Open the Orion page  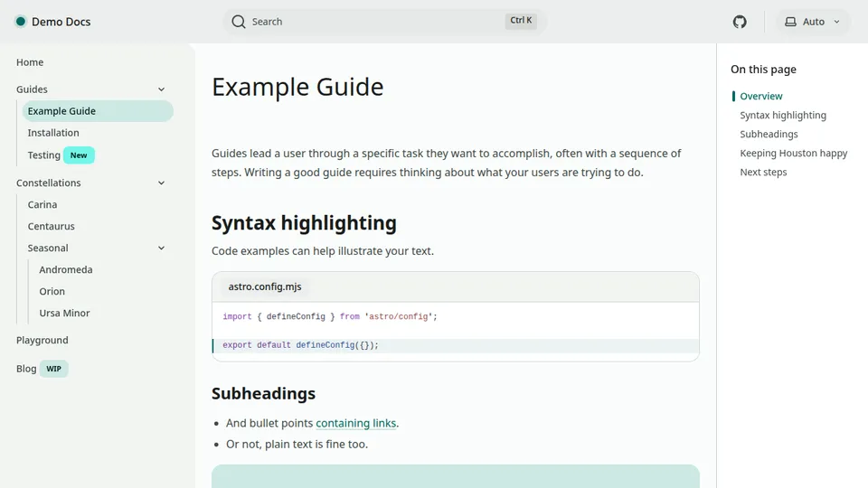point(52,291)
